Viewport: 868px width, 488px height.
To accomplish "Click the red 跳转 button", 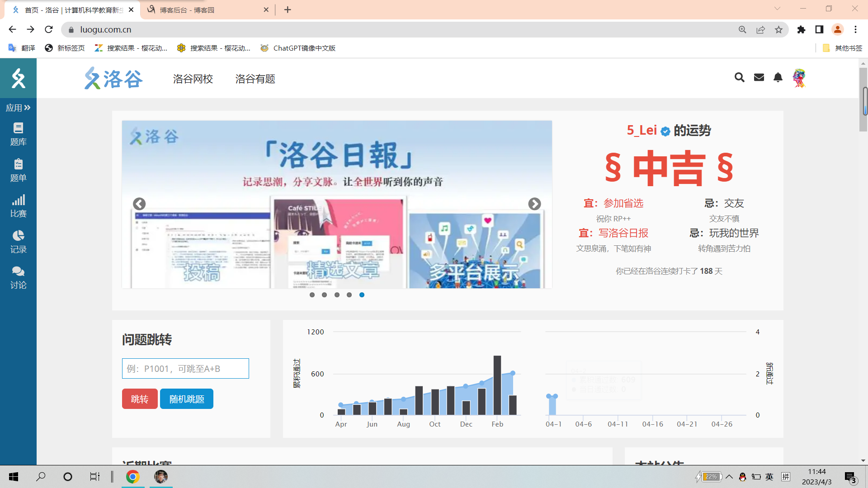I will coord(140,399).
